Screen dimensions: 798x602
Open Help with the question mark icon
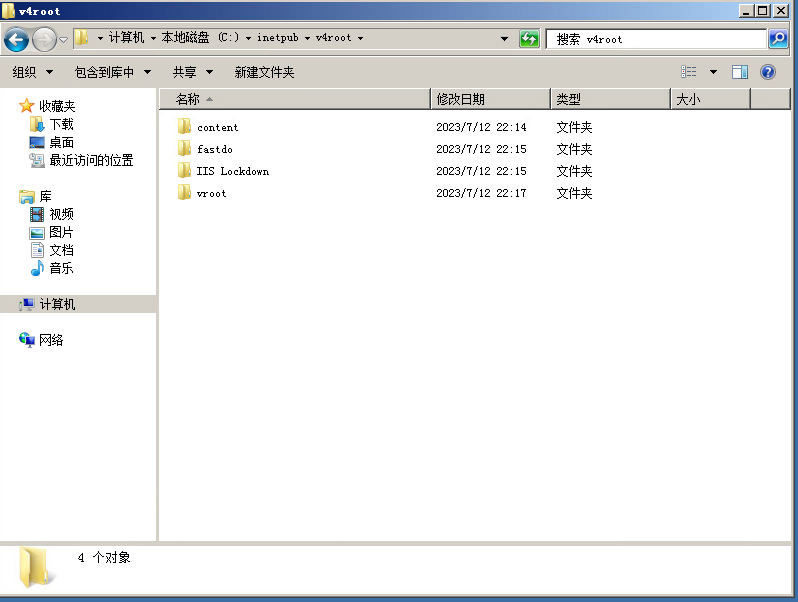tap(767, 72)
